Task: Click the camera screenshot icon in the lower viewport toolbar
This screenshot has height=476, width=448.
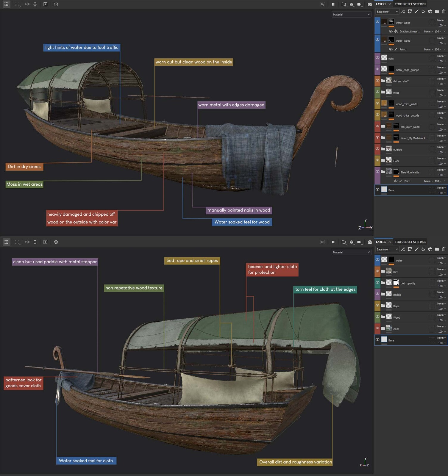Action: [x=369, y=242]
